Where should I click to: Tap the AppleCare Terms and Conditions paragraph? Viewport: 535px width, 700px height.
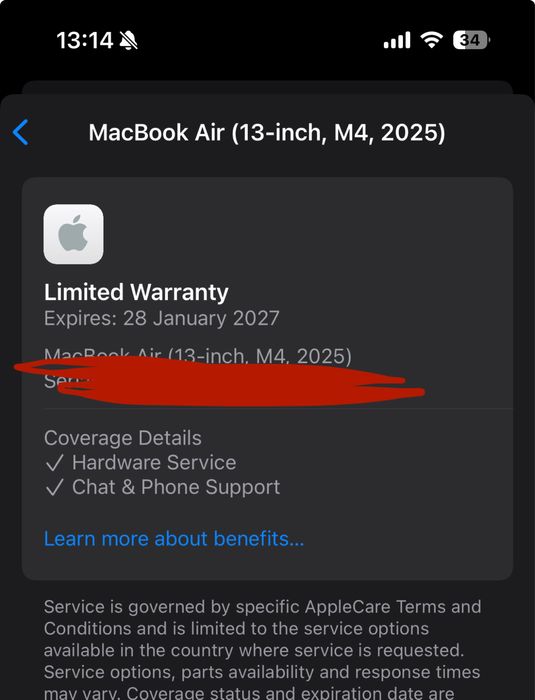tap(263, 649)
